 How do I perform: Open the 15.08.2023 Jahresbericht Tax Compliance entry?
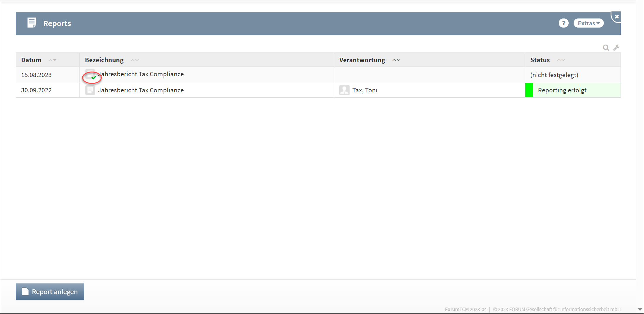141,74
